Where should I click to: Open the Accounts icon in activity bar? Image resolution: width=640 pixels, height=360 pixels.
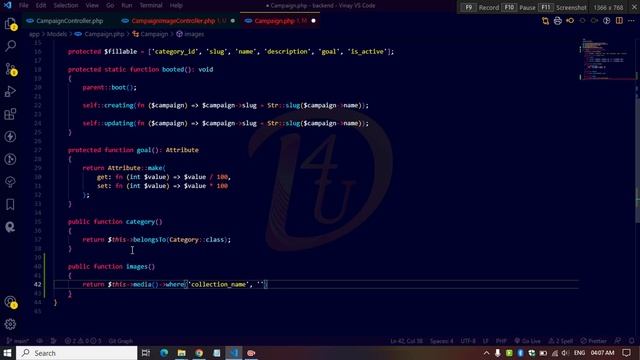tap(10, 302)
